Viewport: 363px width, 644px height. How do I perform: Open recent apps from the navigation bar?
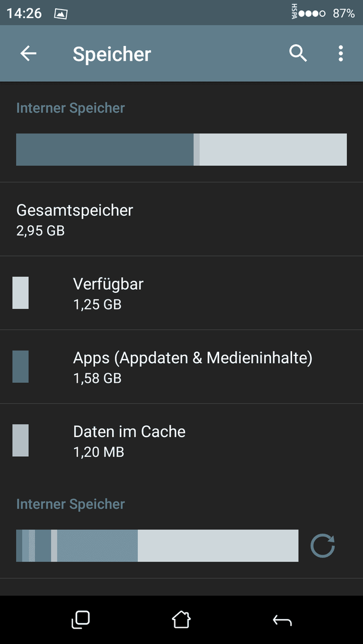(x=81, y=620)
